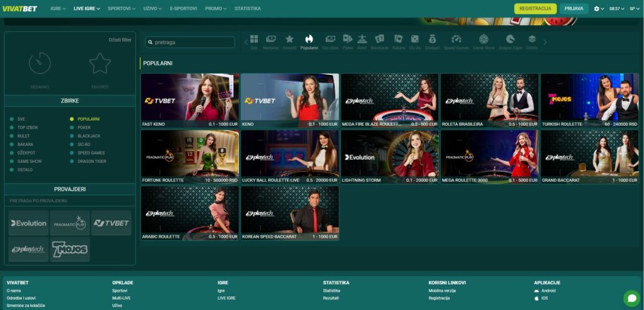
Task: Click the pretraga search field
Action: (x=191, y=42)
